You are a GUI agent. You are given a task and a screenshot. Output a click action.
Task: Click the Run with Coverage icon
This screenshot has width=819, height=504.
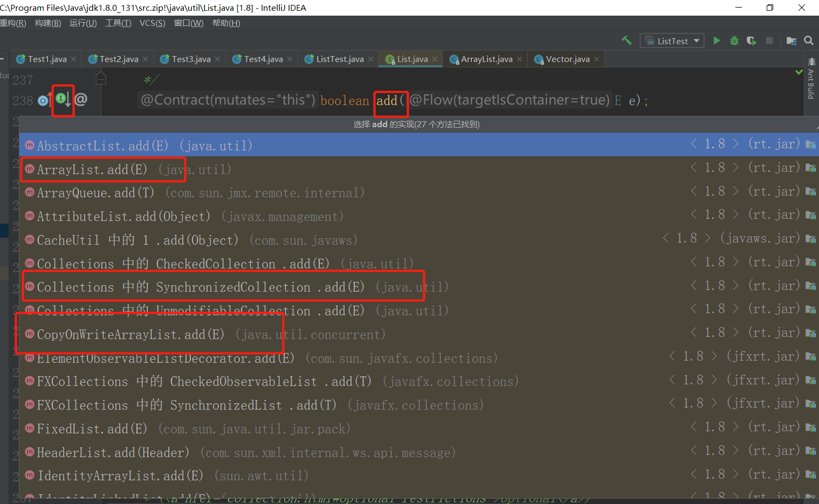[x=751, y=40]
